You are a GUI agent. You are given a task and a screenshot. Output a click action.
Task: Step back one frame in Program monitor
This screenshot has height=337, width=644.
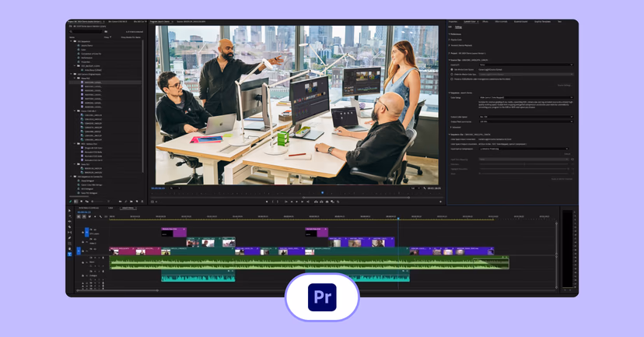(x=292, y=202)
